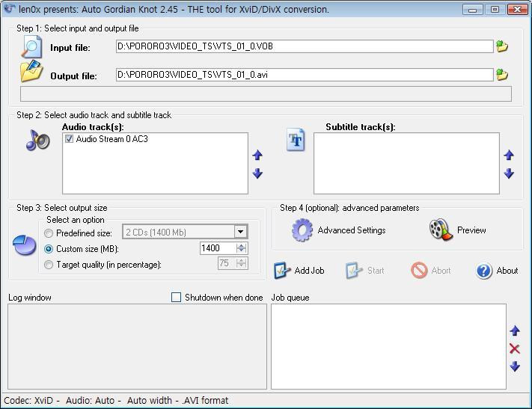Move audio track down with blue arrow
Image resolution: width=532 pixels, height=409 pixels.
coord(257,173)
